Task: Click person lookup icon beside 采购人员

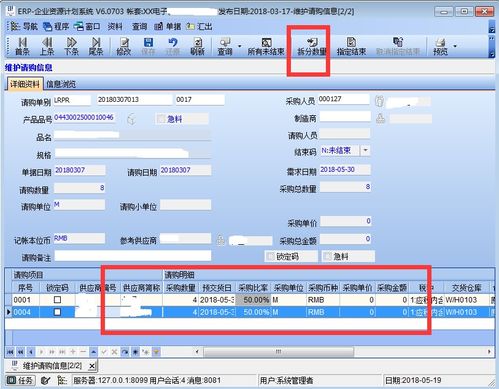Action: [x=379, y=101]
